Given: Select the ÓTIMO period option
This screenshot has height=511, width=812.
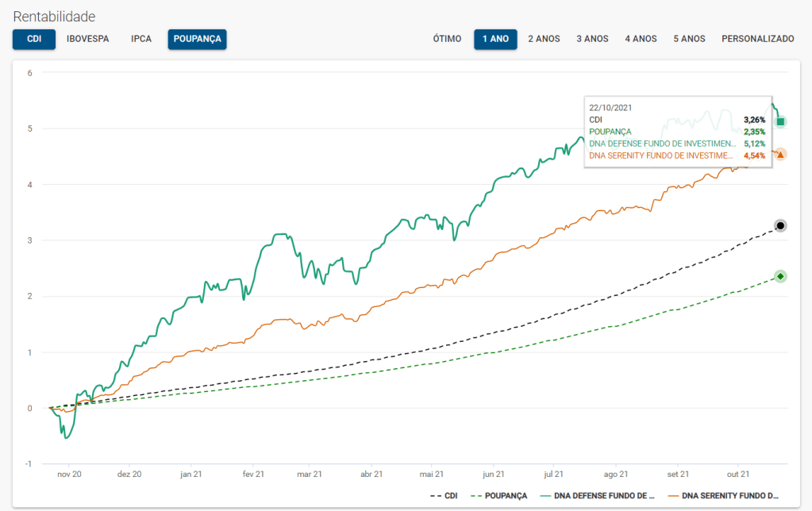Looking at the screenshot, I should tap(447, 39).
